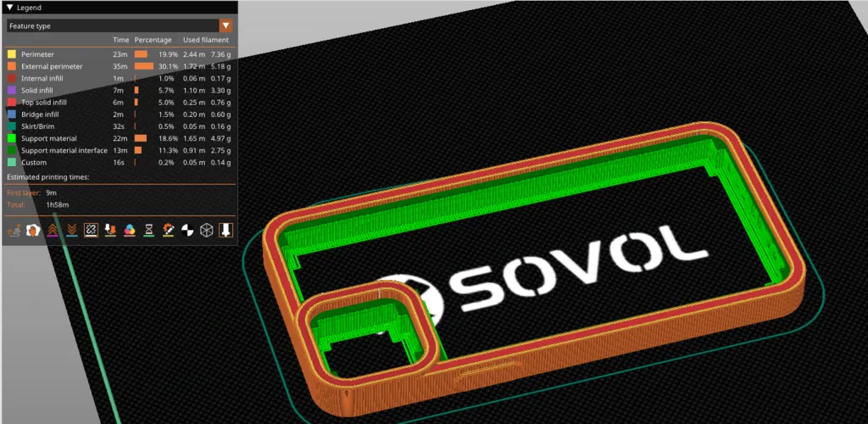The width and height of the screenshot is (868, 424).
Task: Click the 30.1% External perimeter percentage
Action: (x=168, y=66)
